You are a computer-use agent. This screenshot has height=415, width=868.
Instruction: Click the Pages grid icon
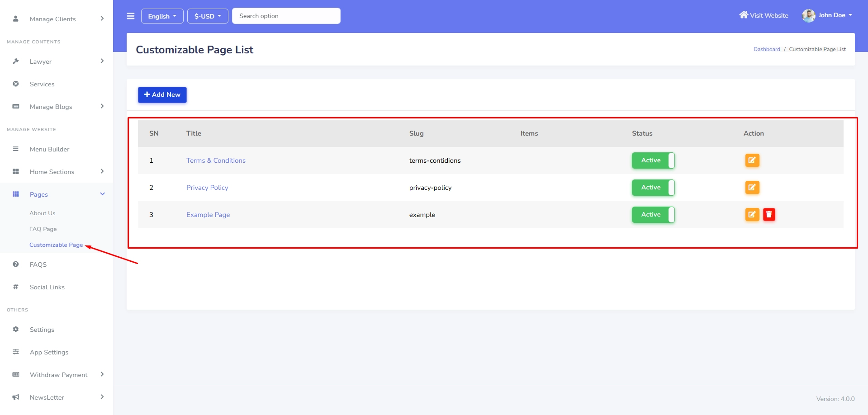[x=16, y=194]
